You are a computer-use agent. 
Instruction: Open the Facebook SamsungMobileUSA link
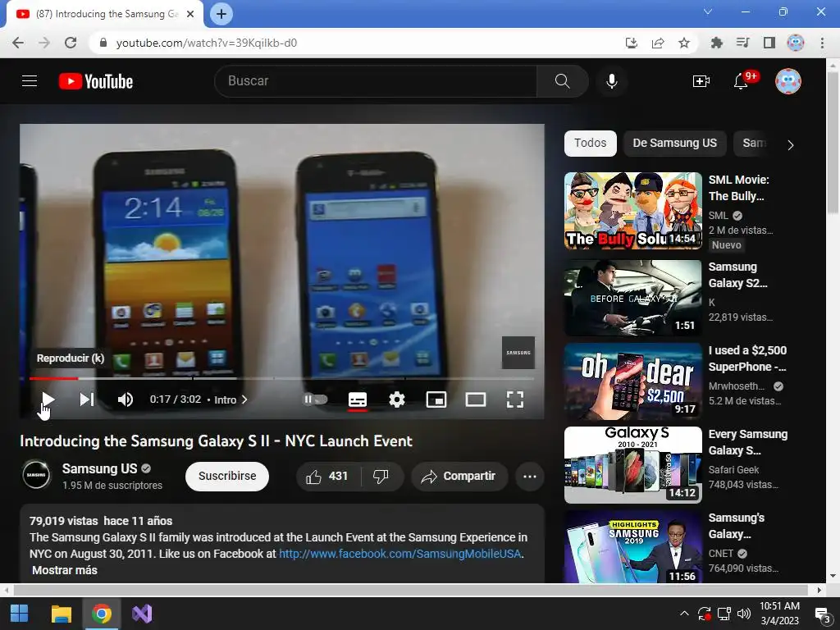[x=400, y=554]
